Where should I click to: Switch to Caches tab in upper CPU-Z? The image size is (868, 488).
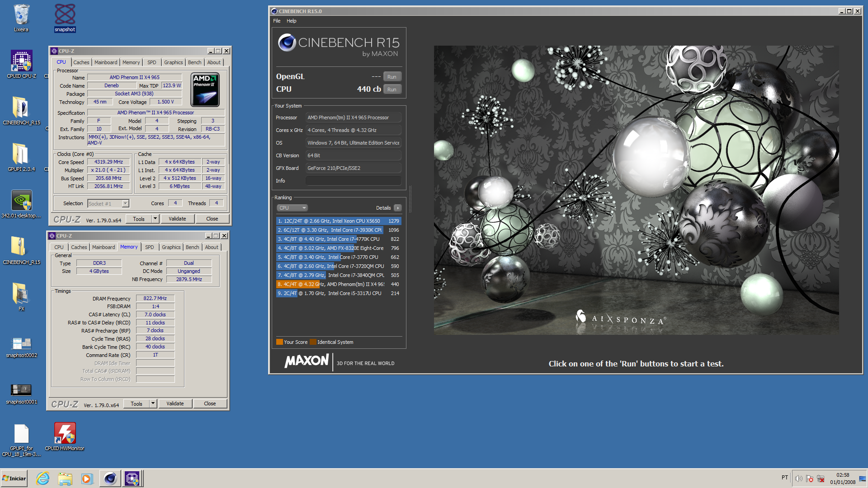point(81,62)
